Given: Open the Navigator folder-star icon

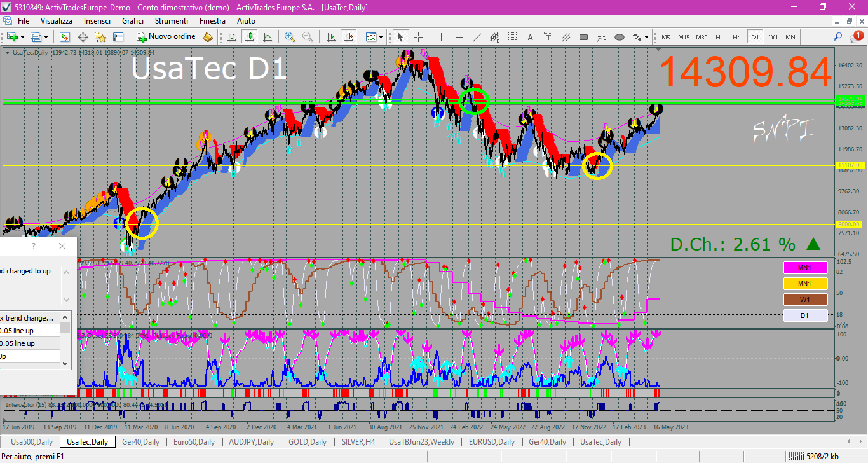Looking at the screenshot, I should click(100, 37).
